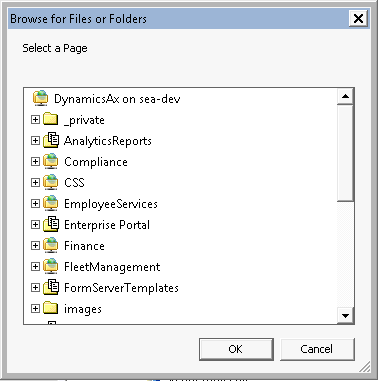Expand the FormServerTemplates tree node
The width and height of the screenshot is (378, 381).
(35, 287)
